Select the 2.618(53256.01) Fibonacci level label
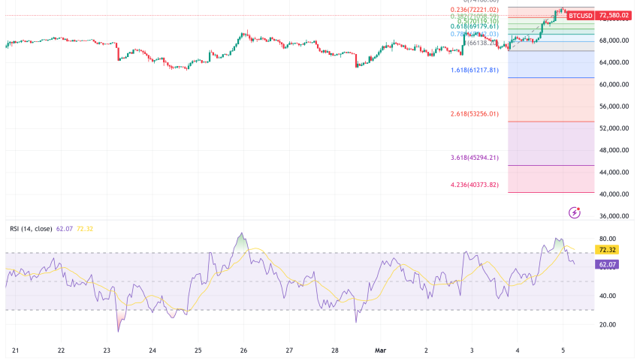Viewport: 640px width, 364px height. tap(475, 113)
